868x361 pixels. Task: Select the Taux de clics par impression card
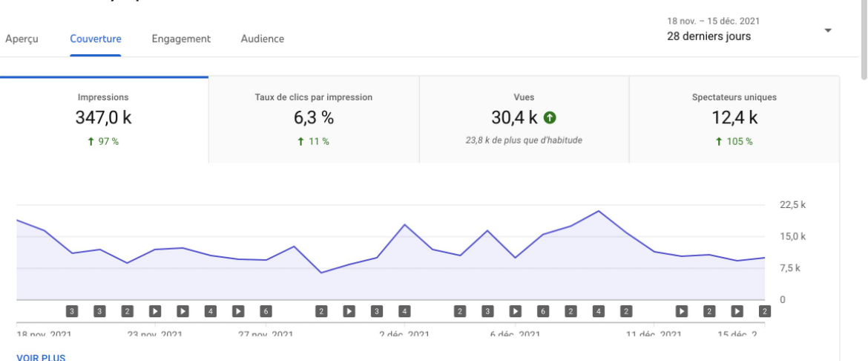pos(314,120)
